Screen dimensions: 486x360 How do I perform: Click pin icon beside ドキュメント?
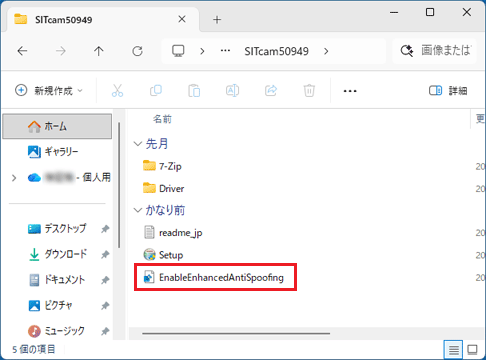pos(105,280)
